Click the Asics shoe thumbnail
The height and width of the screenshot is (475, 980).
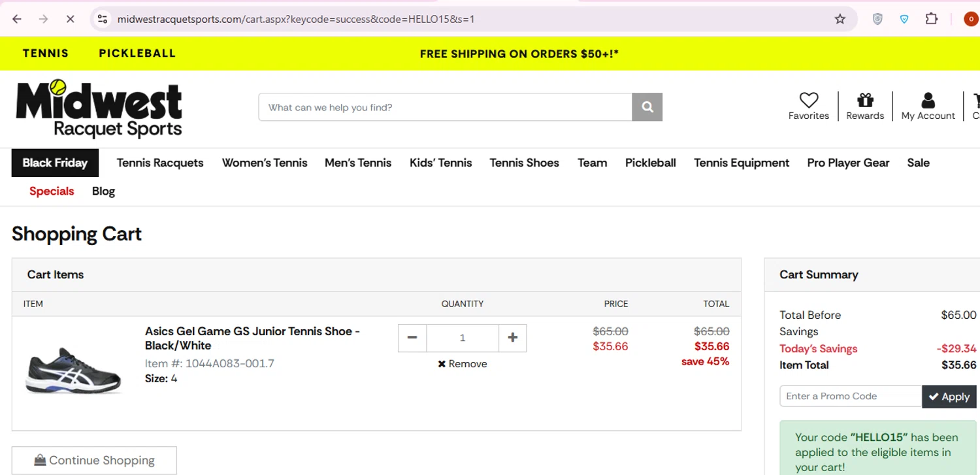73,370
